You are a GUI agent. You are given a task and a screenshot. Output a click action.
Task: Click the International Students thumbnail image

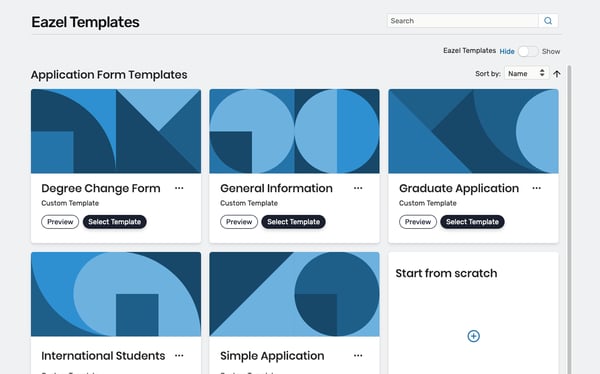pyautogui.click(x=116, y=294)
